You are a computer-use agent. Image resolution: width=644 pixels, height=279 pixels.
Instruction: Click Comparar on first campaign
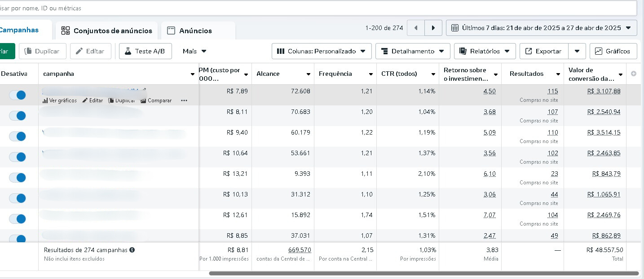[x=156, y=100]
